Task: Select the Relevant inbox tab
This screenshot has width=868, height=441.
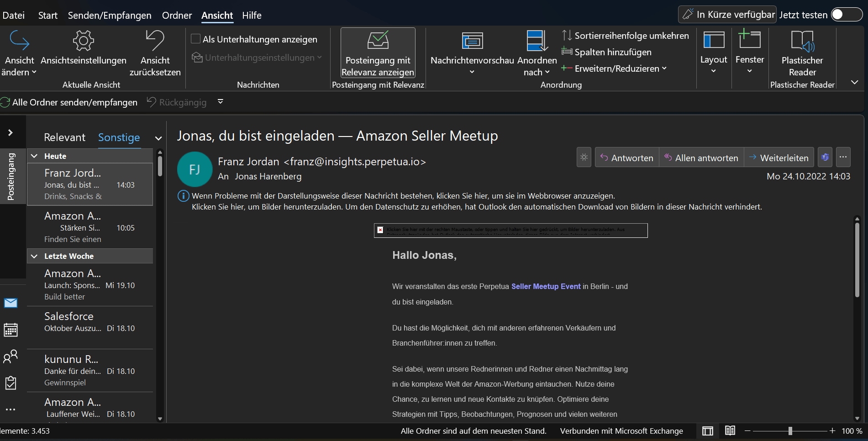Action: [x=64, y=137]
